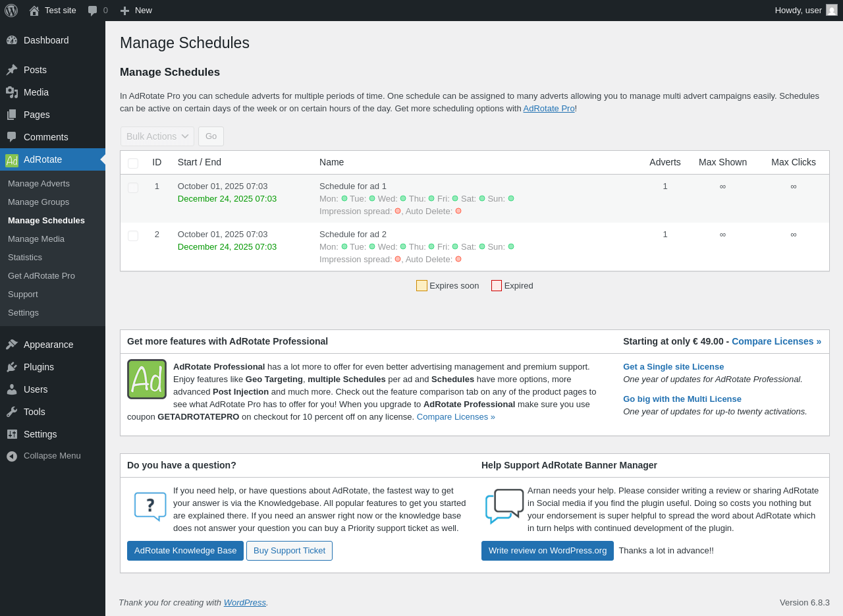
Task: Go to AdRotate Statistics submenu item
Action: click(25, 258)
